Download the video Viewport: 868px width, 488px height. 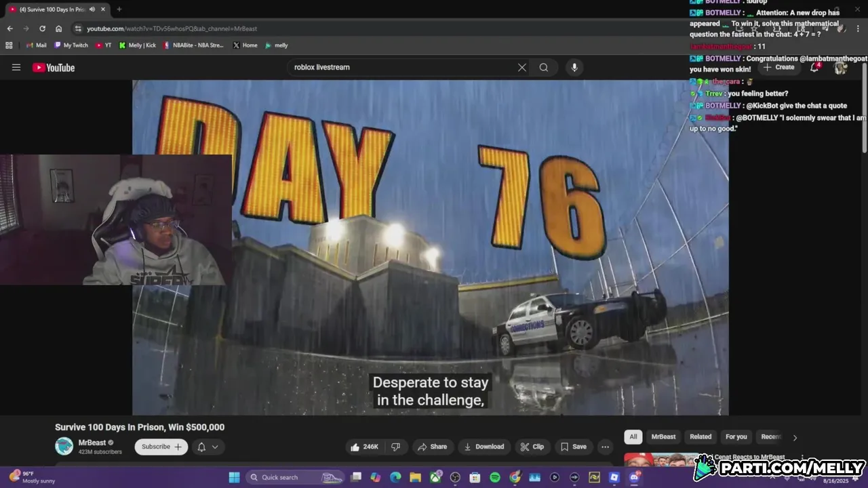pyautogui.click(x=484, y=447)
